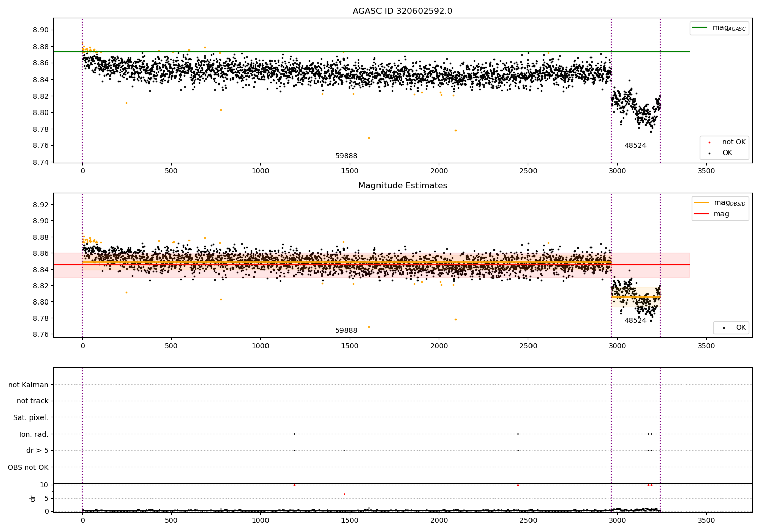Screen dimensions: 760x532
Task: Click the red 'not OK' legend marker in top plot
Action: [709, 142]
